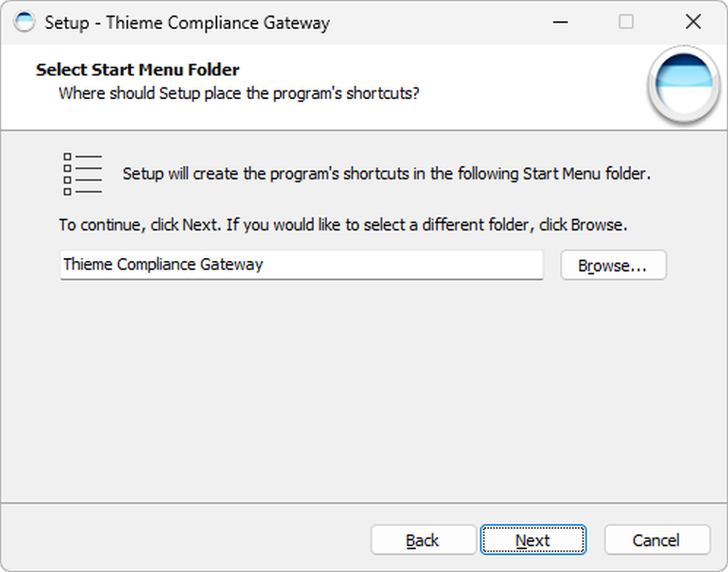Click the "Select Start Menu Folder" heading
Viewport: 728px width, 572px height.
138,70
